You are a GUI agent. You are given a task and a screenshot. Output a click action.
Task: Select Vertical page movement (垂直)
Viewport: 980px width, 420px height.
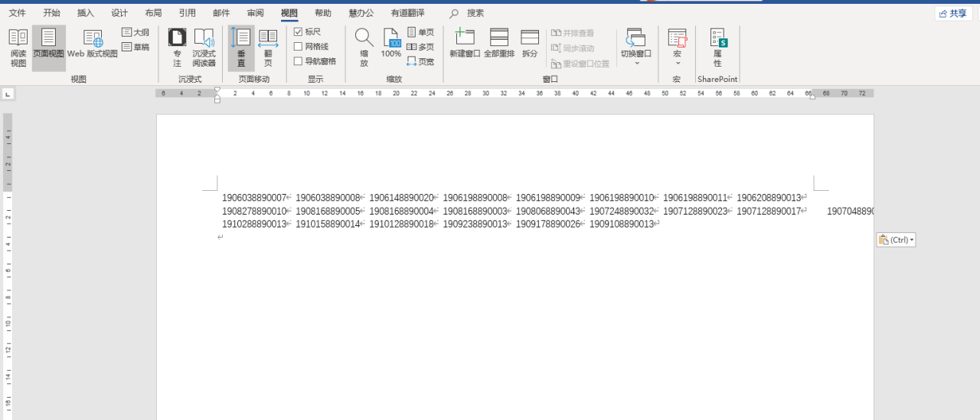click(x=241, y=48)
